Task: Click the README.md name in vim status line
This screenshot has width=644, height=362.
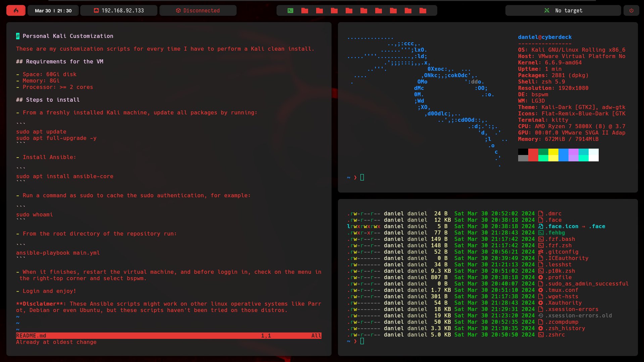Action: (x=31, y=335)
